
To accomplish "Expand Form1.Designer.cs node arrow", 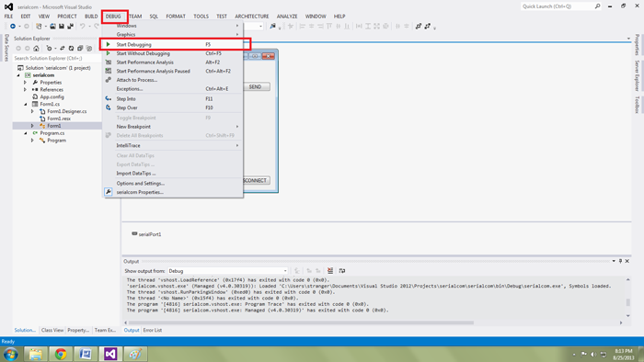I will [32, 111].
